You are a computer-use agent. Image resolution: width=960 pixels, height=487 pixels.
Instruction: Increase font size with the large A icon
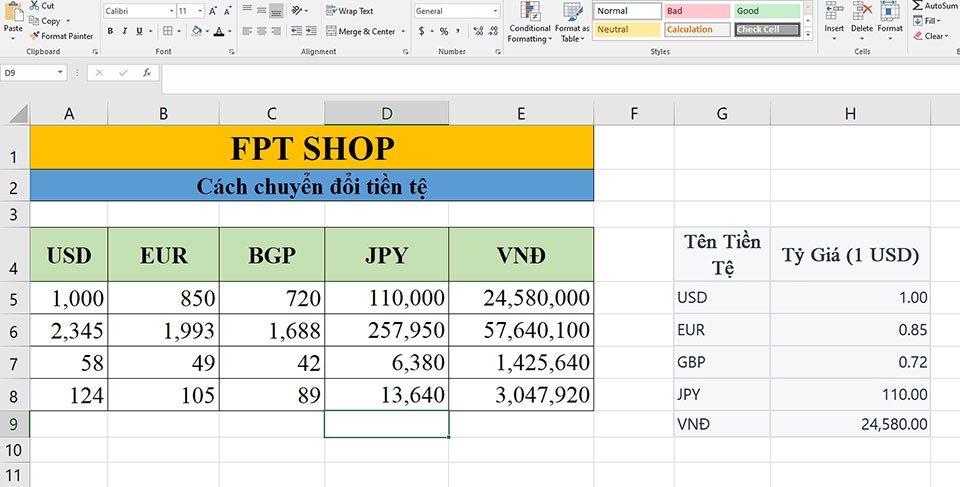pos(212,11)
